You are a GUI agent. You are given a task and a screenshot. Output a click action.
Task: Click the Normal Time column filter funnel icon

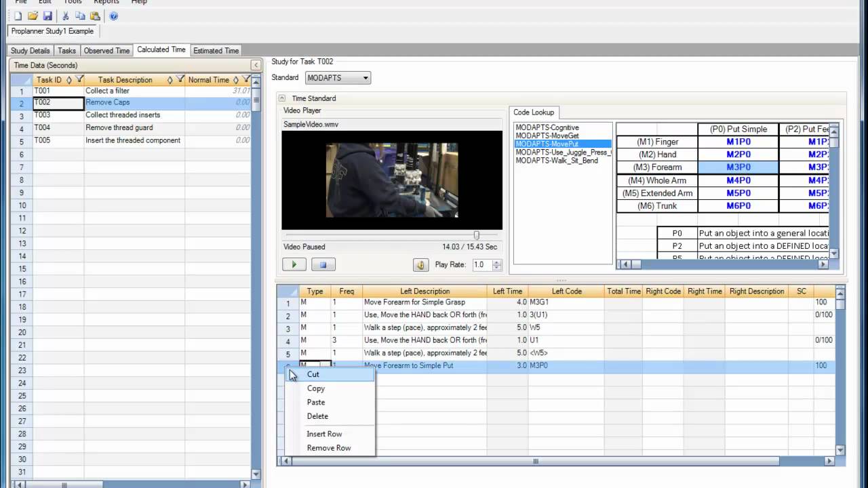(246, 79)
